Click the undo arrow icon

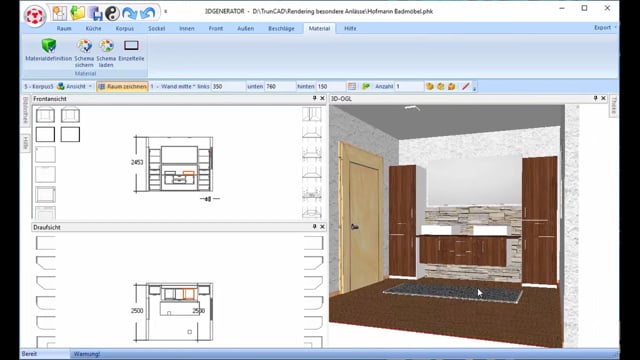[147, 13]
